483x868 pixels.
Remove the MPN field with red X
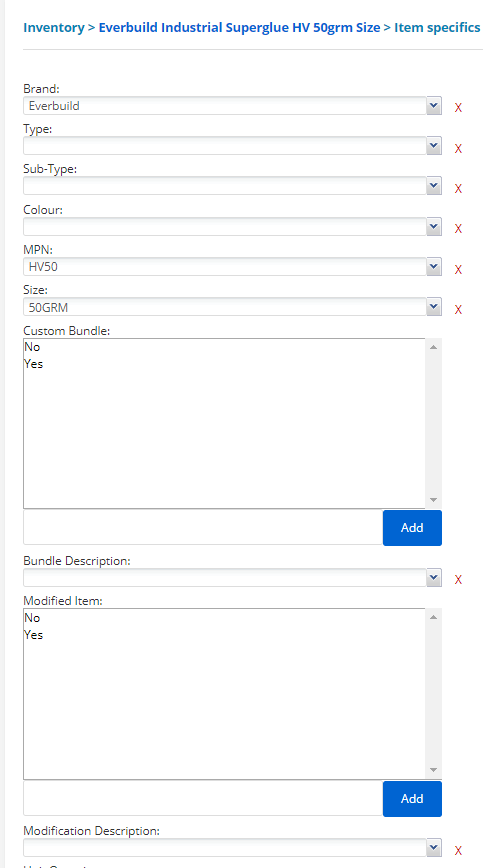458,270
